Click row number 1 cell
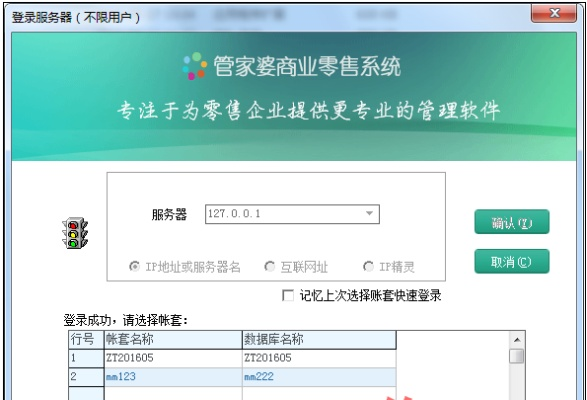Viewport: 587px width, 400px height. click(86, 358)
